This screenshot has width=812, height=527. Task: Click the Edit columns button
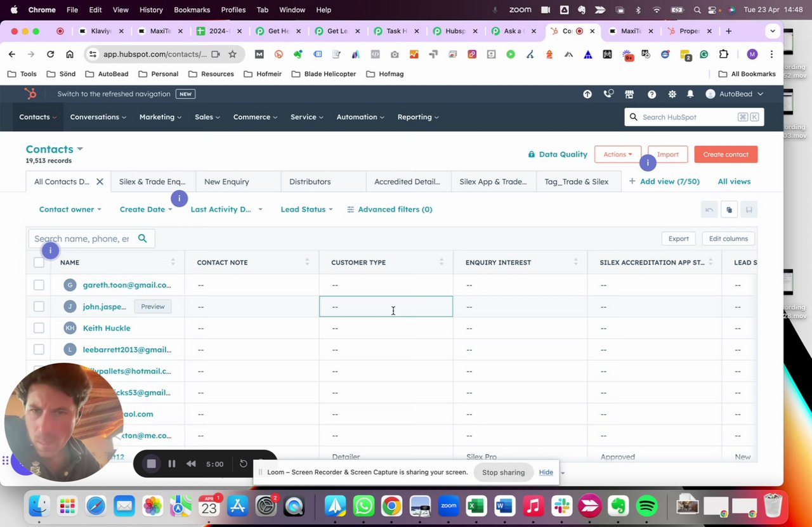(728, 238)
